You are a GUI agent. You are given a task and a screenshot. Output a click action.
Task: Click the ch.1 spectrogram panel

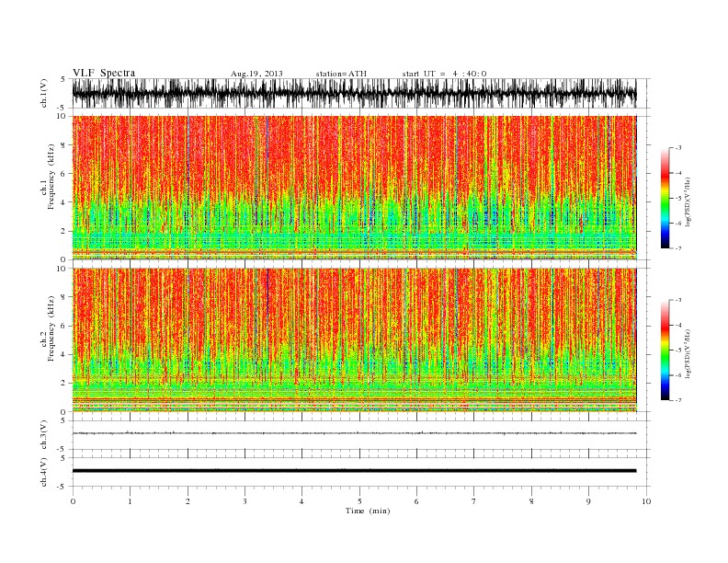354,188
